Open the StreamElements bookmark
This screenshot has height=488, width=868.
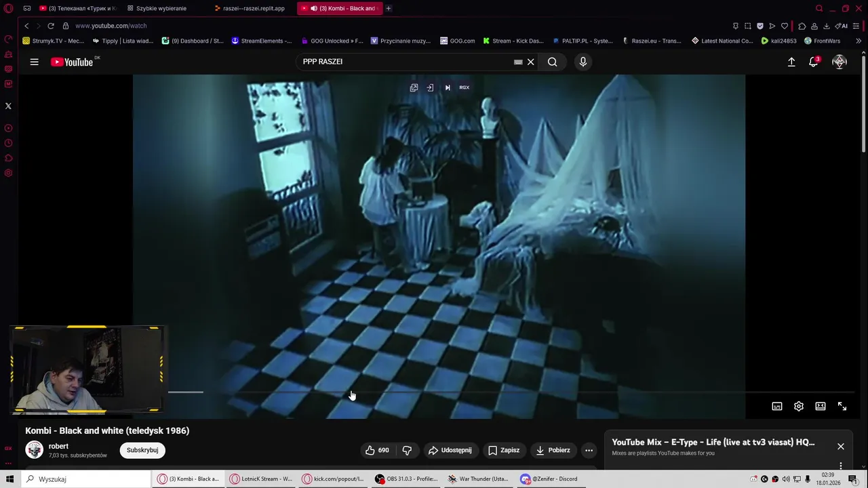[262, 41]
